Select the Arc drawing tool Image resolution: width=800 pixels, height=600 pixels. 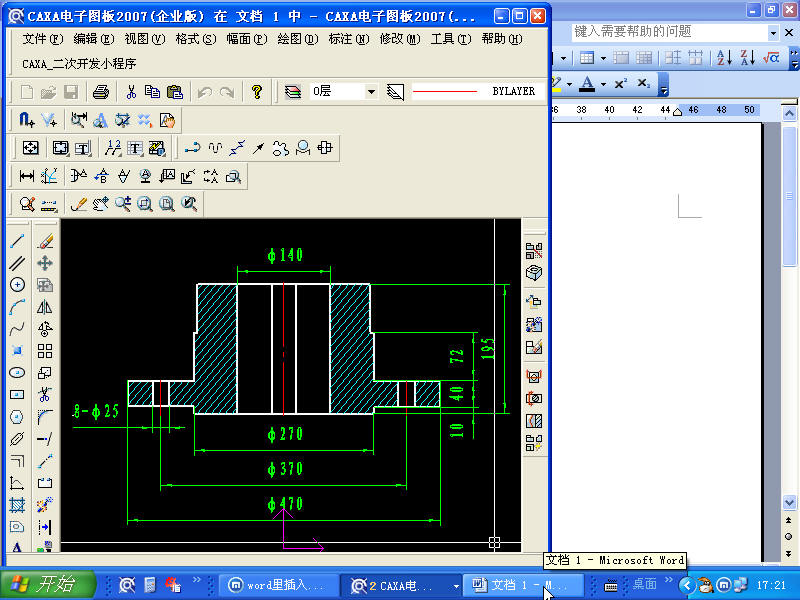click(17, 307)
